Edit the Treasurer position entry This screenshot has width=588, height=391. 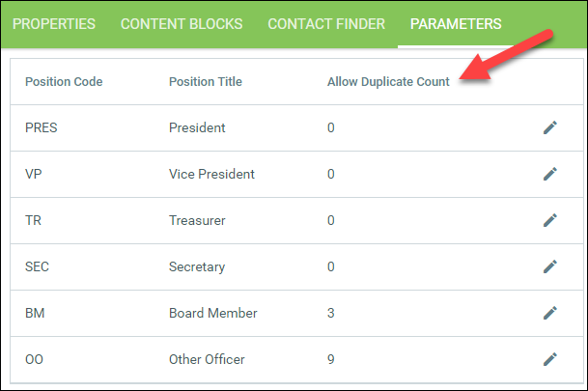click(x=550, y=220)
